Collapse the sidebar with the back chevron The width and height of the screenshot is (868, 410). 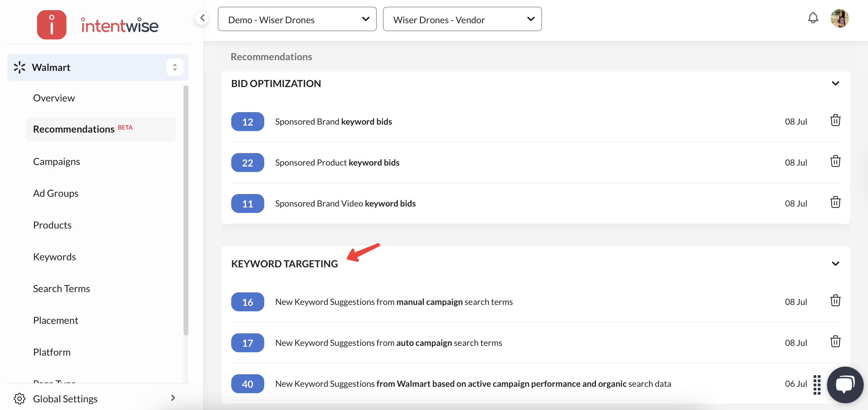coord(202,18)
